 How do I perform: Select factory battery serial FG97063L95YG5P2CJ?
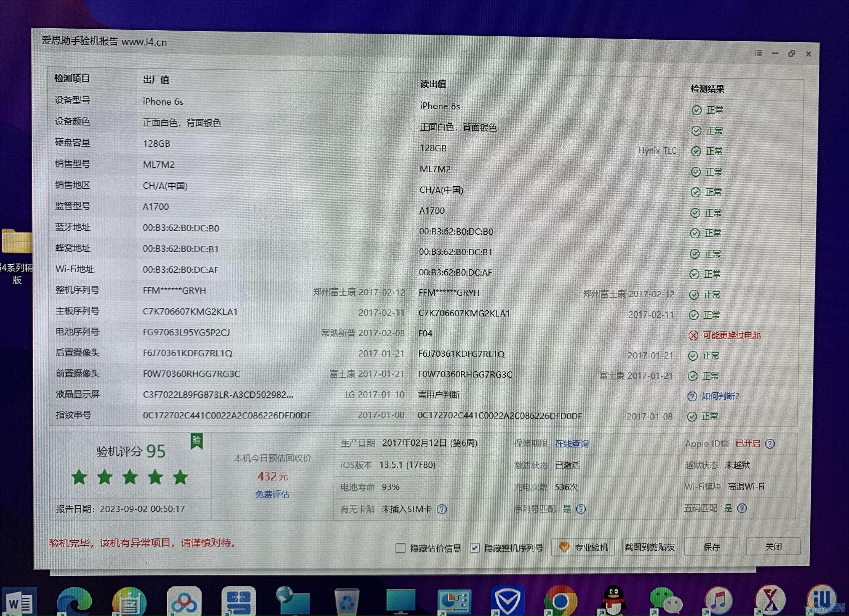pyautogui.click(x=186, y=332)
